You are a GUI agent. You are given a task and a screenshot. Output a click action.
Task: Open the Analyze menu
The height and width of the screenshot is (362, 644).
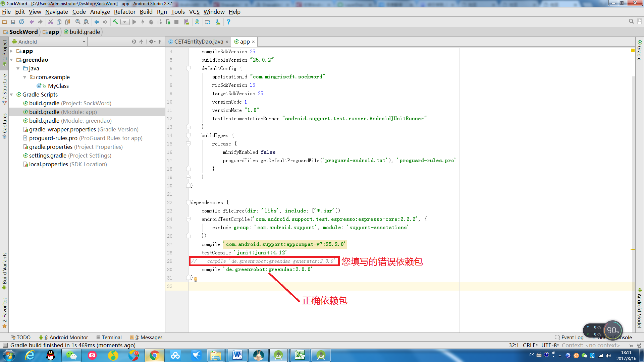pyautogui.click(x=100, y=12)
